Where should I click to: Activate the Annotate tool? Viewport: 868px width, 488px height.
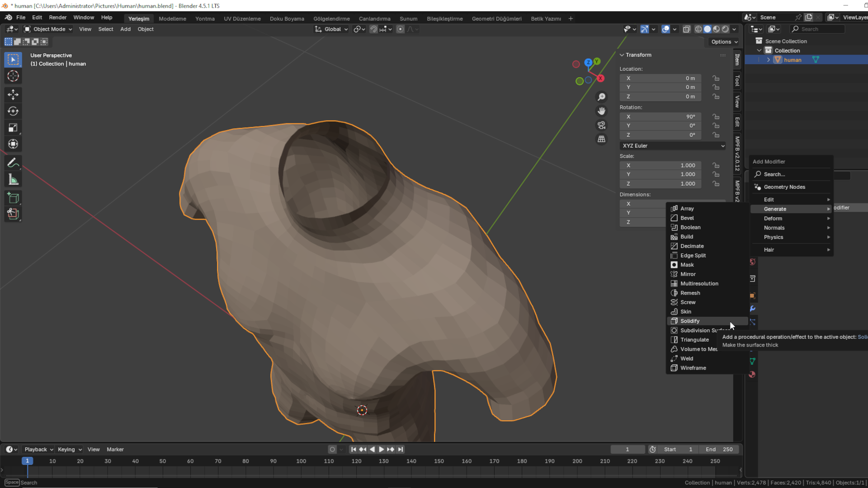[x=13, y=162]
